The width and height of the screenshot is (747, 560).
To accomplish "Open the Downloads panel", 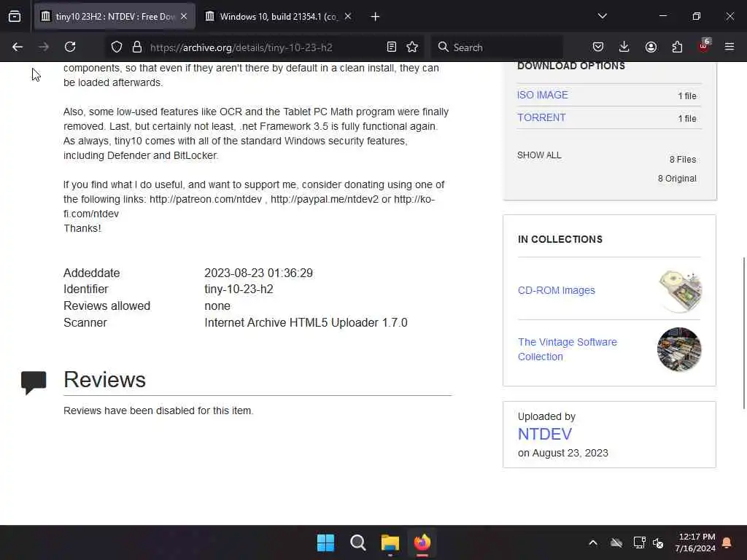I will coord(624,47).
